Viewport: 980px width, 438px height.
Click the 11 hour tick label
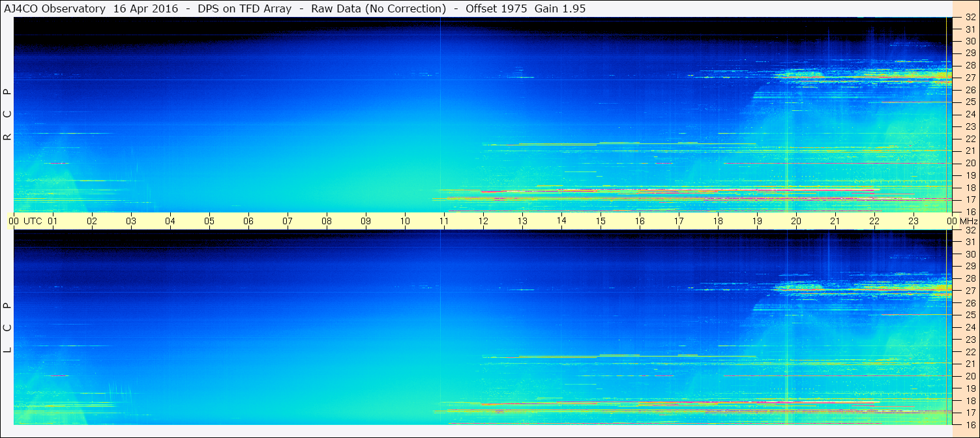click(444, 221)
